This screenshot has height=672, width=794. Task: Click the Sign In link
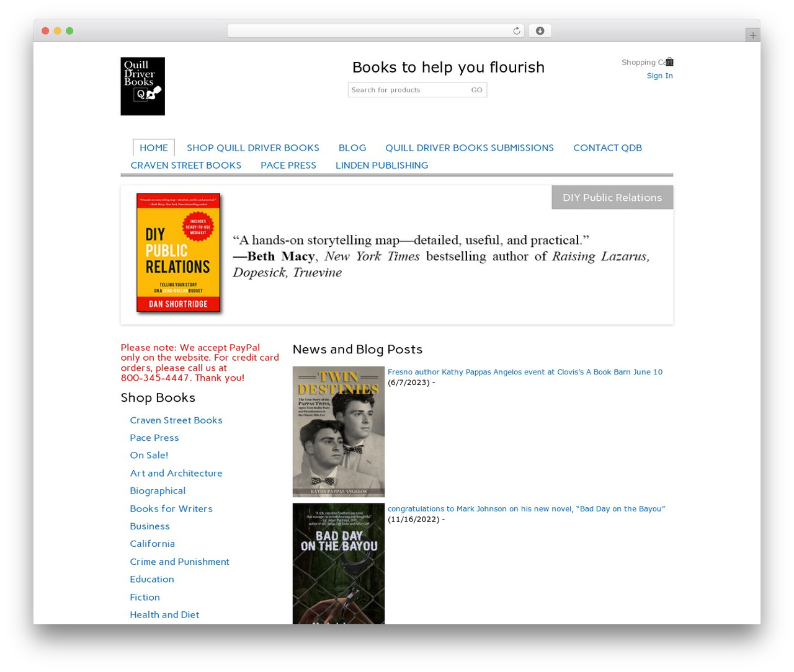pos(659,76)
